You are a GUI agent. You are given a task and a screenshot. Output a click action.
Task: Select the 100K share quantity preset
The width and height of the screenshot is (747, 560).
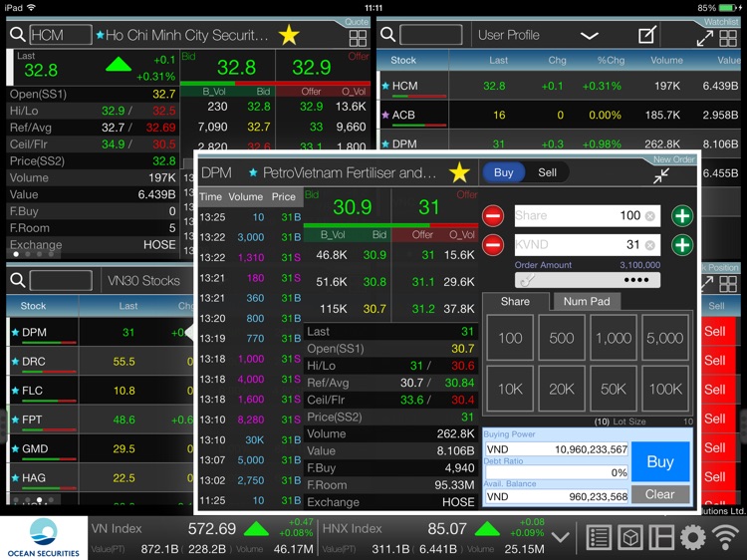pos(665,389)
